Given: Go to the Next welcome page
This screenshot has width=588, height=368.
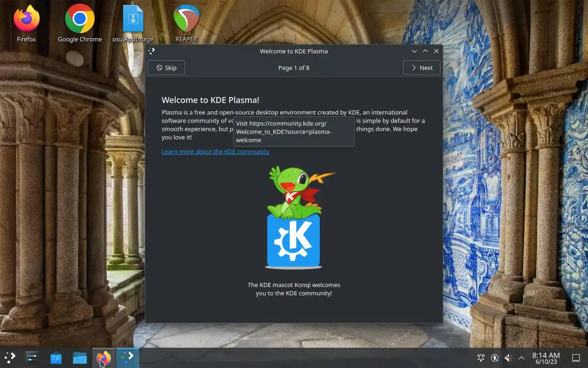Looking at the screenshot, I should click(x=422, y=68).
